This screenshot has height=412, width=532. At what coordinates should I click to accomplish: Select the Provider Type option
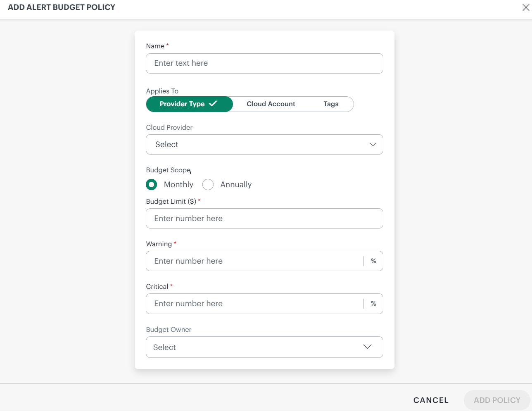click(190, 104)
